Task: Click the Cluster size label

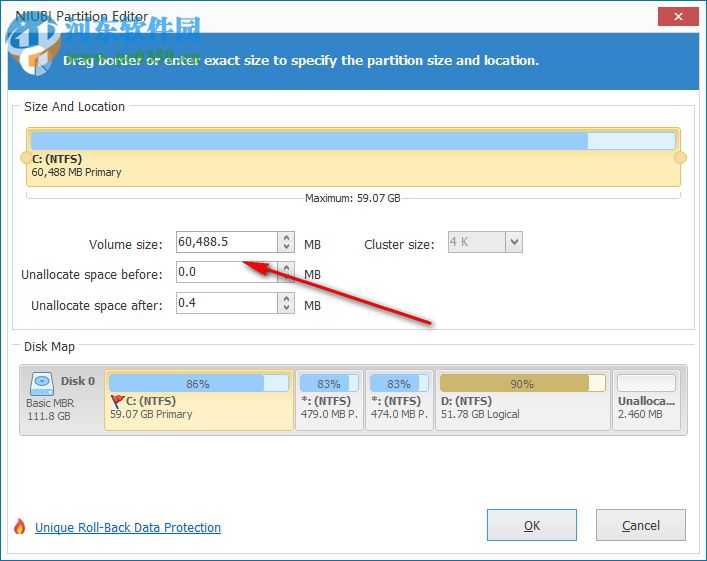Action: click(399, 244)
